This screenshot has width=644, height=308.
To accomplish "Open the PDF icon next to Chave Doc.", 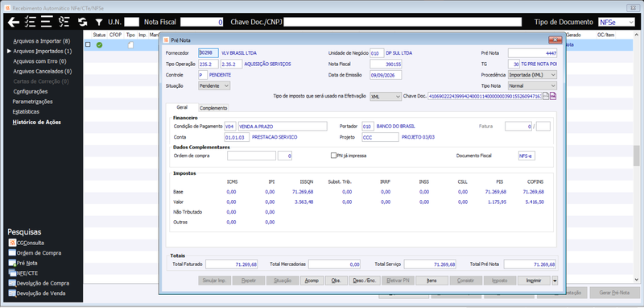I will pyautogui.click(x=553, y=96).
